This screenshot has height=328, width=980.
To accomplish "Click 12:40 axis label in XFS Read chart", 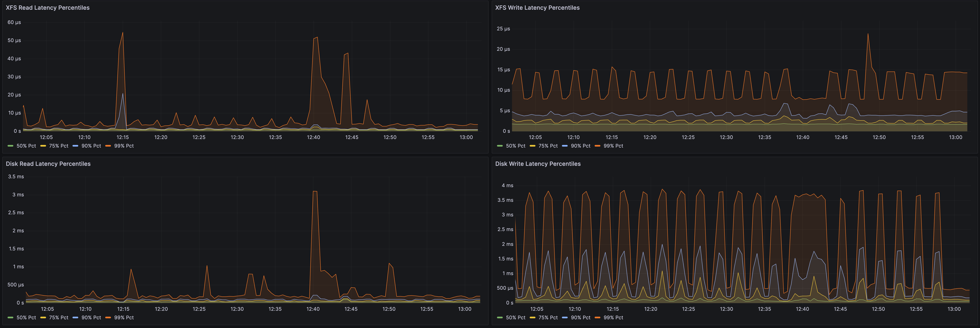I will (x=313, y=137).
